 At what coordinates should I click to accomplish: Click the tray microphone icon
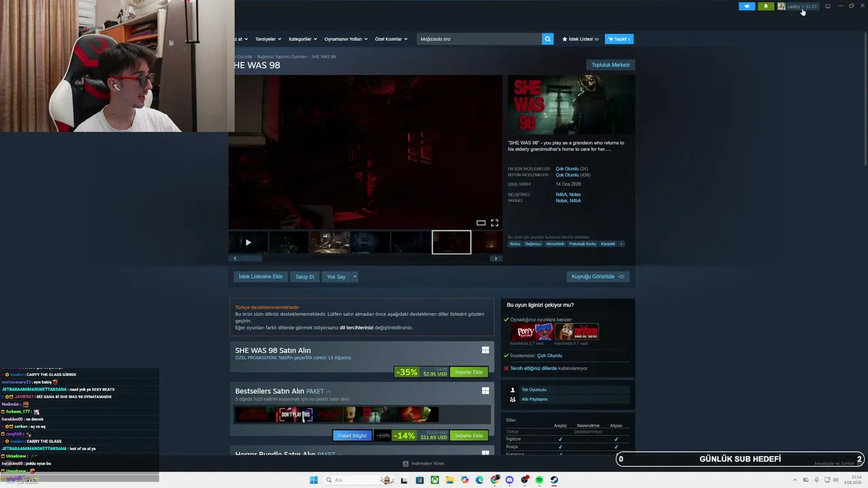(816, 480)
